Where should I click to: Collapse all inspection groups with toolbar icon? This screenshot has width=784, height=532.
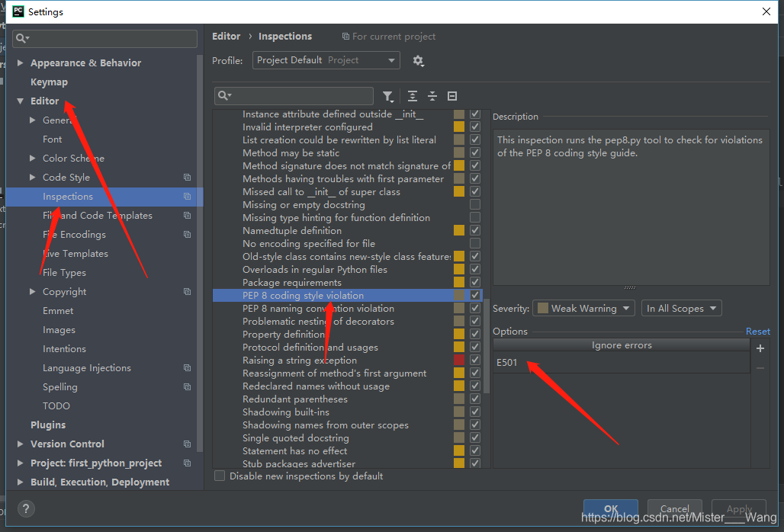click(432, 96)
